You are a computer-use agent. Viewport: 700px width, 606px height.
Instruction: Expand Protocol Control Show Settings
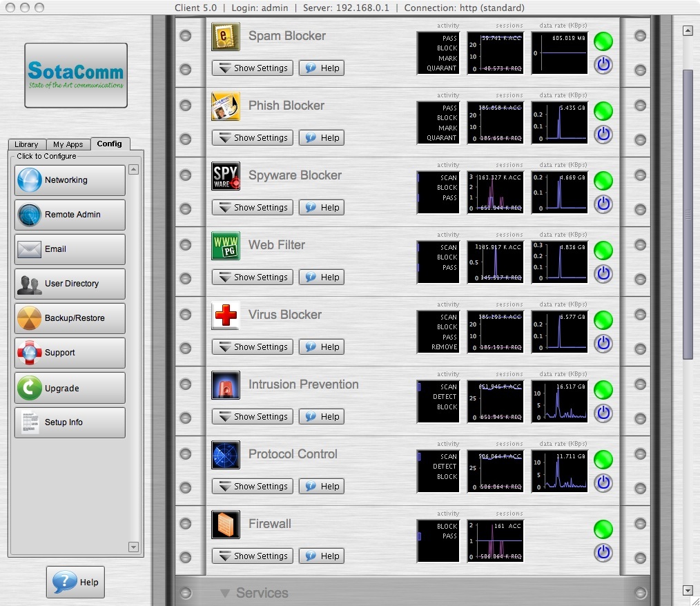pos(252,486)
